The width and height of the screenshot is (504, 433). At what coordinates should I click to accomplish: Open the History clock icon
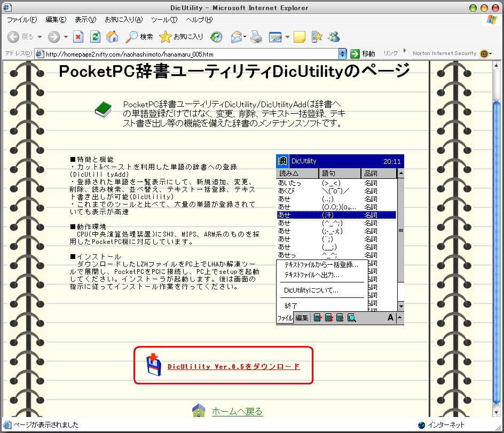pos(216,37)
